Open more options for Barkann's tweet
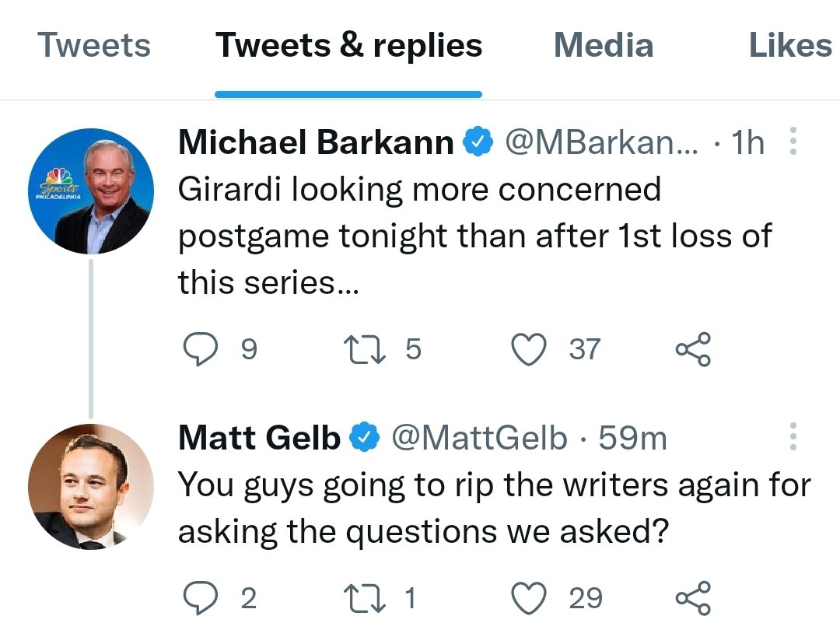This screenshot has width=840, height=644. pyautogui.click(x=793, y=142)
